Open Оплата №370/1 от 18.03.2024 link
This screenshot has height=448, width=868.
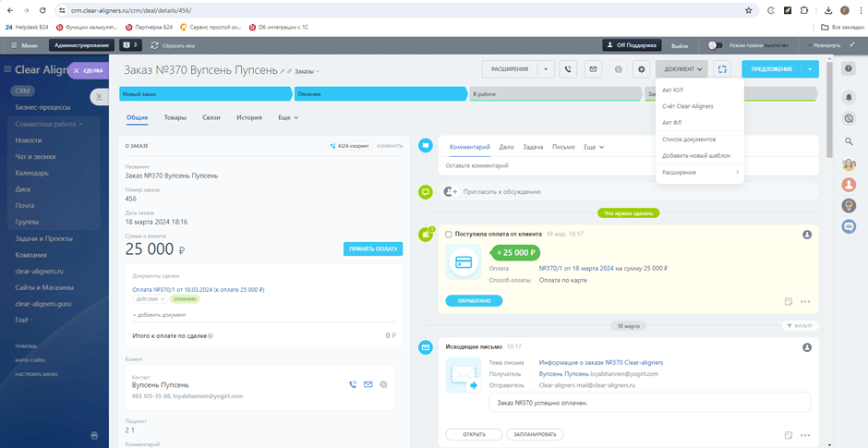click(x=199, y=289)
